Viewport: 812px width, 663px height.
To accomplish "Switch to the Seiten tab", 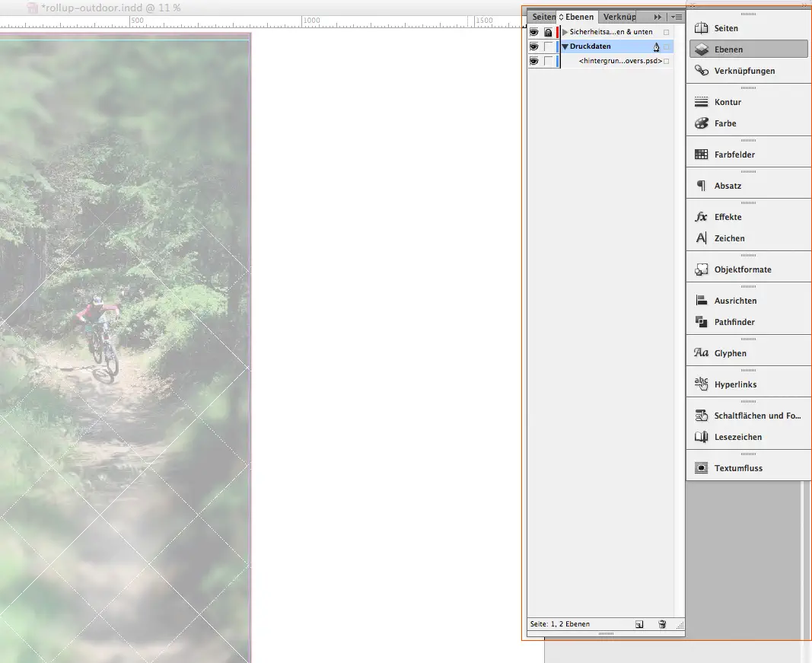I will 543,17.
